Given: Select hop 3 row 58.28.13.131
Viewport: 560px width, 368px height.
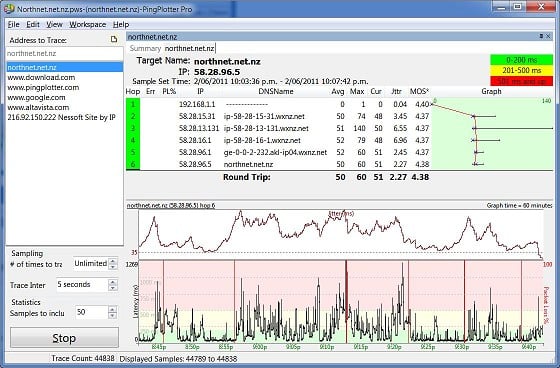Looking at the screenshot, I should [278, 128].
